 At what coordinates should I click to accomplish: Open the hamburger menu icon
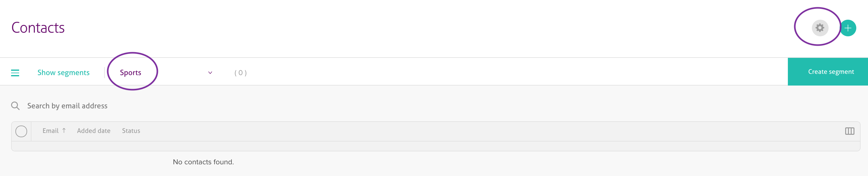15,73
